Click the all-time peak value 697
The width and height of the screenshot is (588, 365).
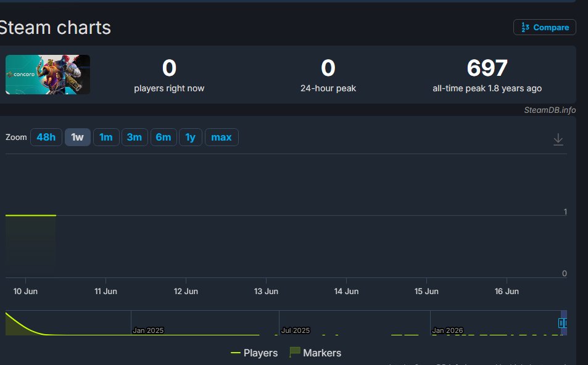487,68
